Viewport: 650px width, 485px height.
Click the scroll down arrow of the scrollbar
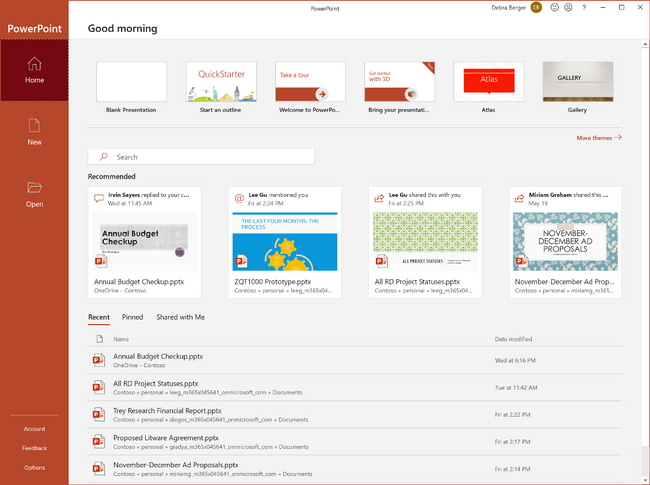tap(645, 480)
